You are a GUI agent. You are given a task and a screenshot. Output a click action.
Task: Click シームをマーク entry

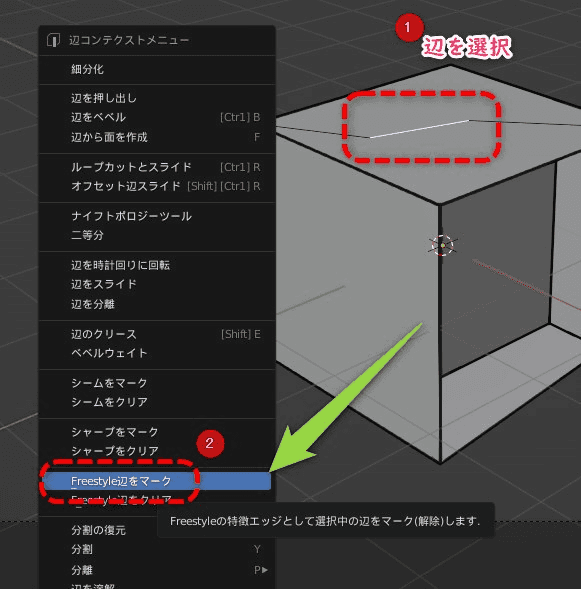[x=157, y=383]
